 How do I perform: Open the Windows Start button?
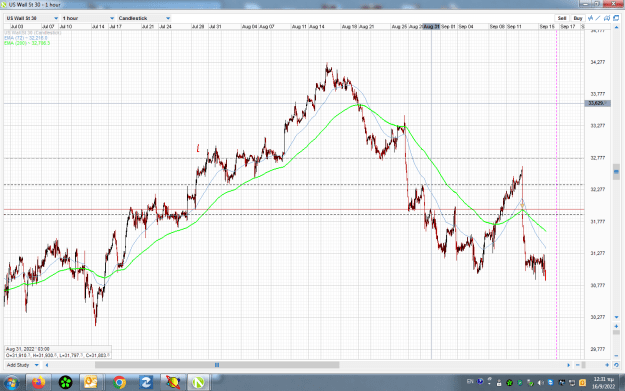(x=11, y=383)
